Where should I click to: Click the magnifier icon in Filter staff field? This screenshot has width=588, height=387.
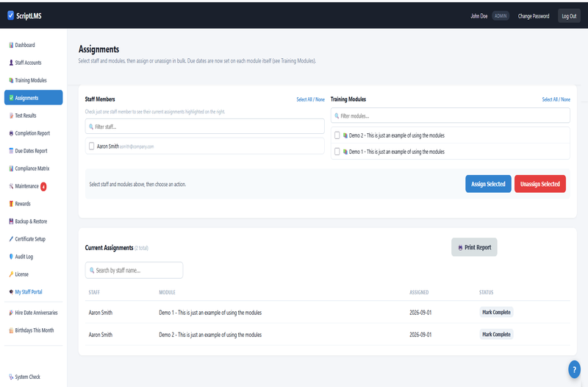point(91,127)
